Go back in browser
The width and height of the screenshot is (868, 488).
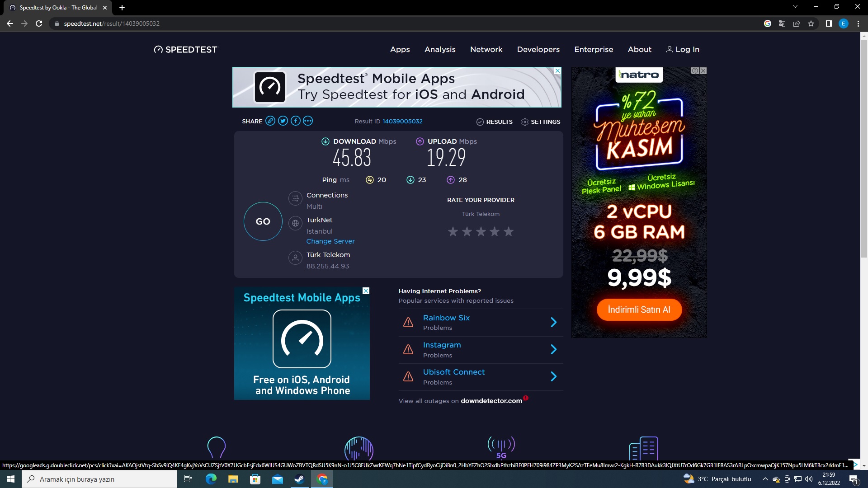click(10, 23)
